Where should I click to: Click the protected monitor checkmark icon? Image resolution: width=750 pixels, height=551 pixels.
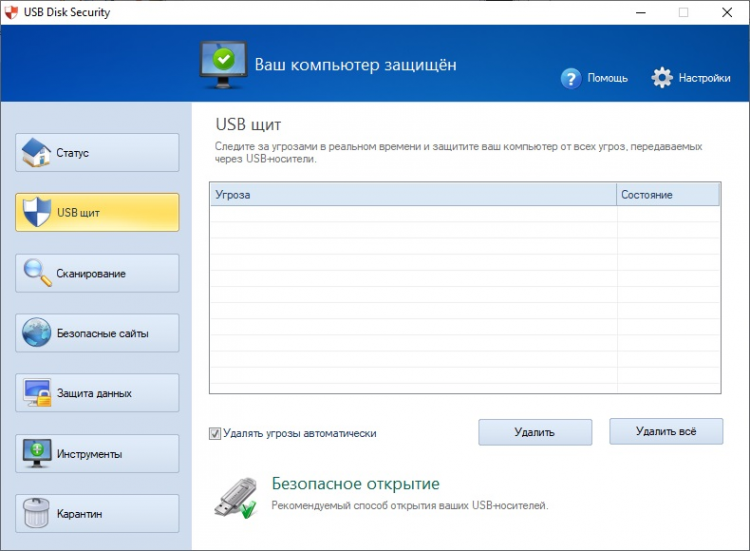(223, 65)
